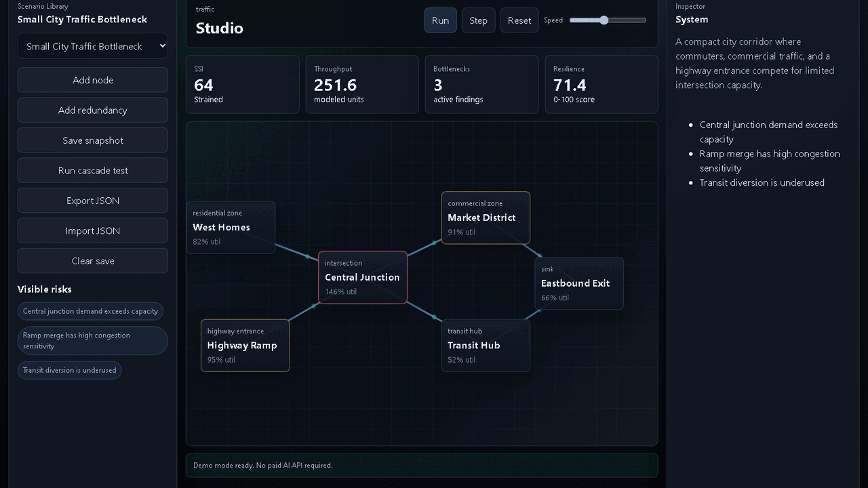Adjust the Speed slider
Viewport: 868px width, 488px height.
pos(608,20)
